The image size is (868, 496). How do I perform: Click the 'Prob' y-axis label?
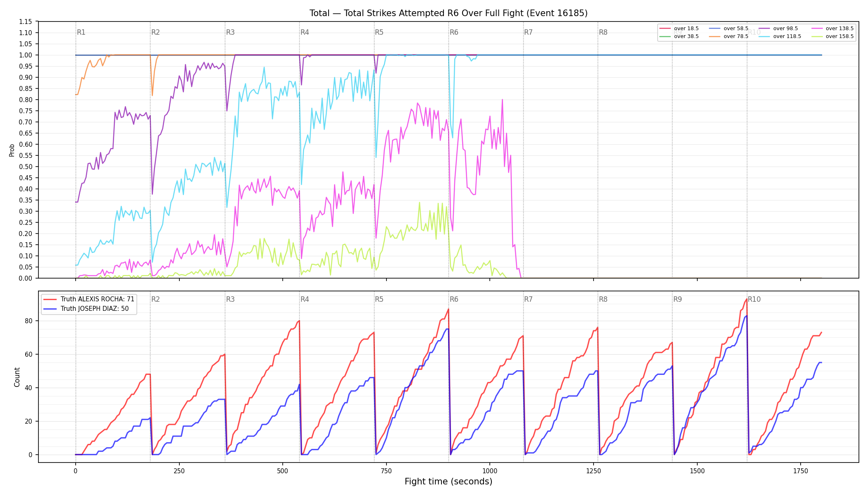pos(12,150)
